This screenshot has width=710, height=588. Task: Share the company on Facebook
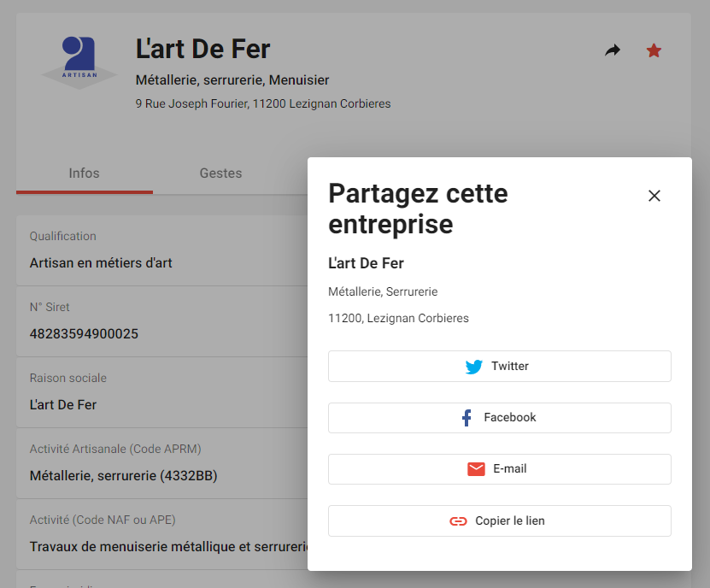click(x=500, y=418)
